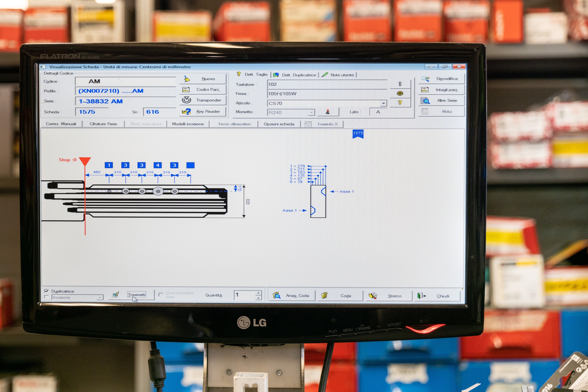Open the Transponder function
The image size is (588, 392).
click(x=203, y=100)
